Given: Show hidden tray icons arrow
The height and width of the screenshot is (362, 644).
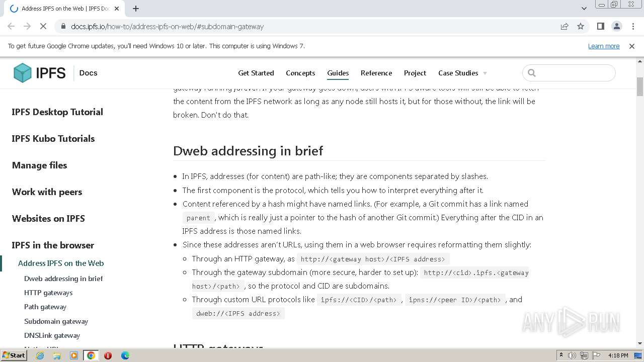Looking at the screenshot, I should coord(561,355).
